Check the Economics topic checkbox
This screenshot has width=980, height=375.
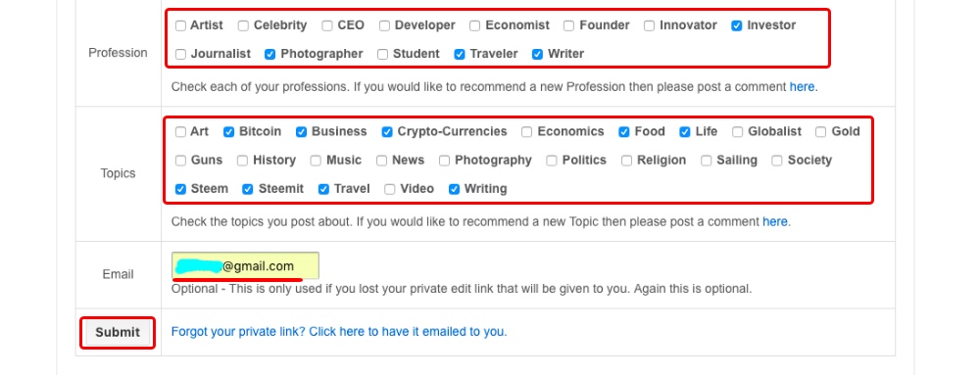pos(527,131)
